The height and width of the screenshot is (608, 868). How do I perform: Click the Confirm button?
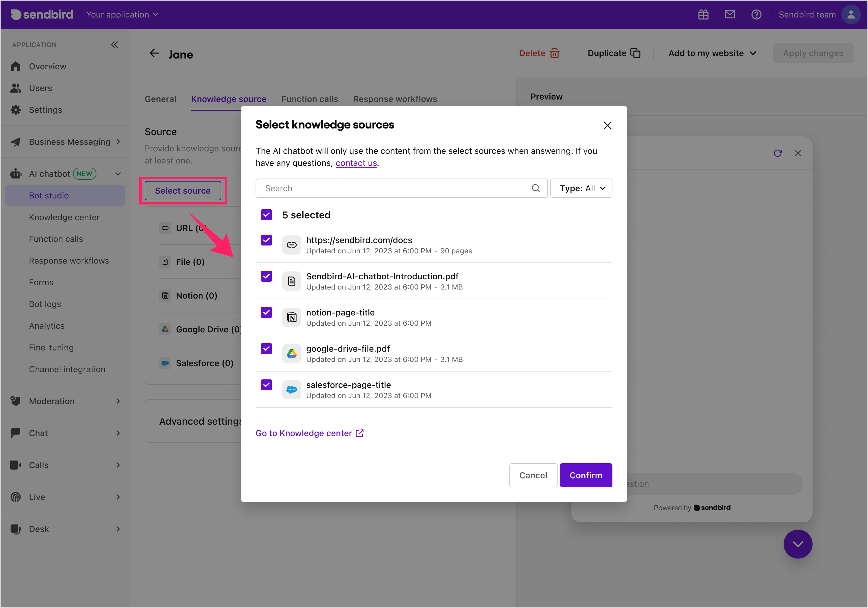(x=586, y=475)
